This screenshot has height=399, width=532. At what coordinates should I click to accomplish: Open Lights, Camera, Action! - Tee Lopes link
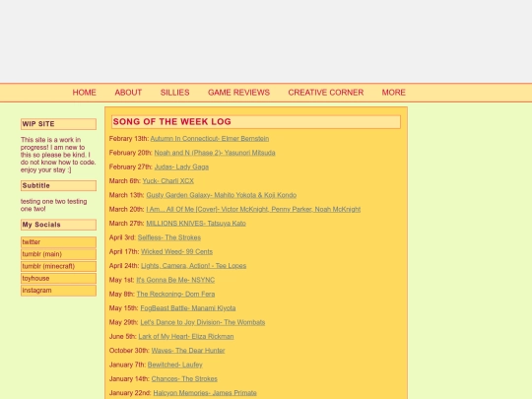[x=194, y=266]
